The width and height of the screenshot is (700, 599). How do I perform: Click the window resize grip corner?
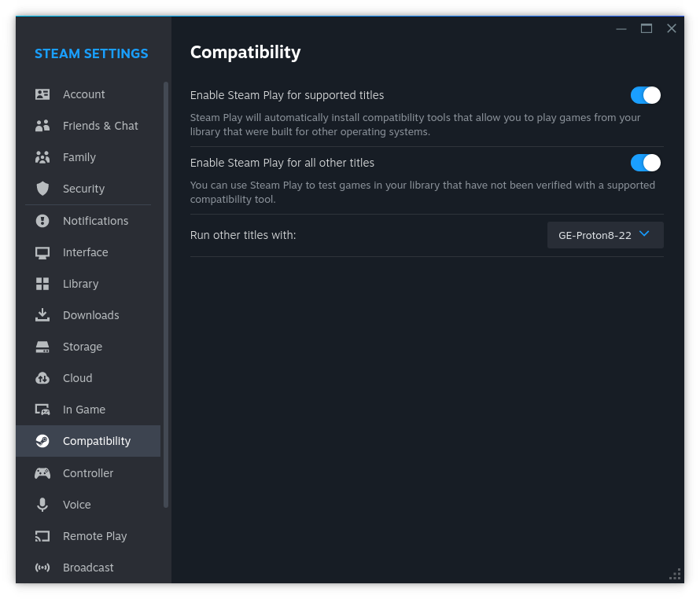tap(675, 574)
